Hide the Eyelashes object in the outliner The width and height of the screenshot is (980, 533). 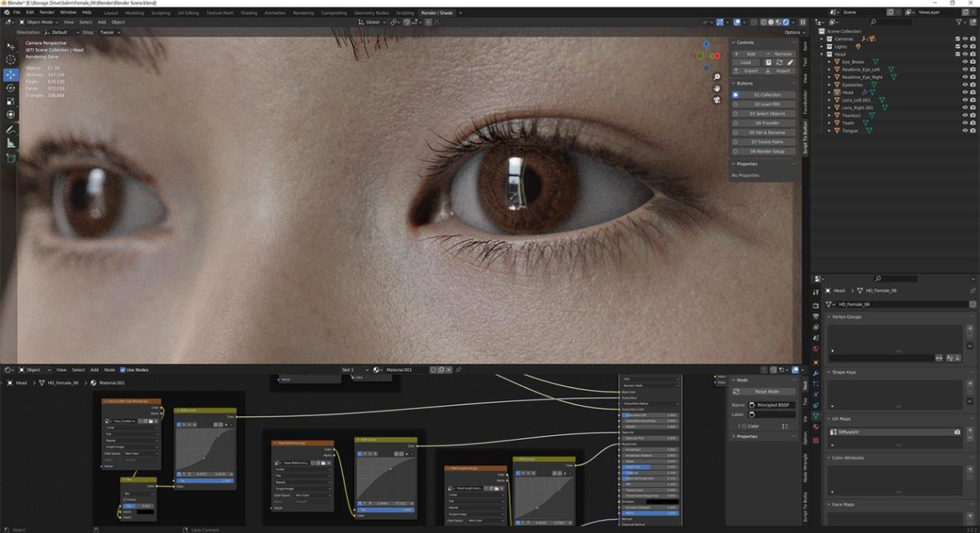coord(965,84)
